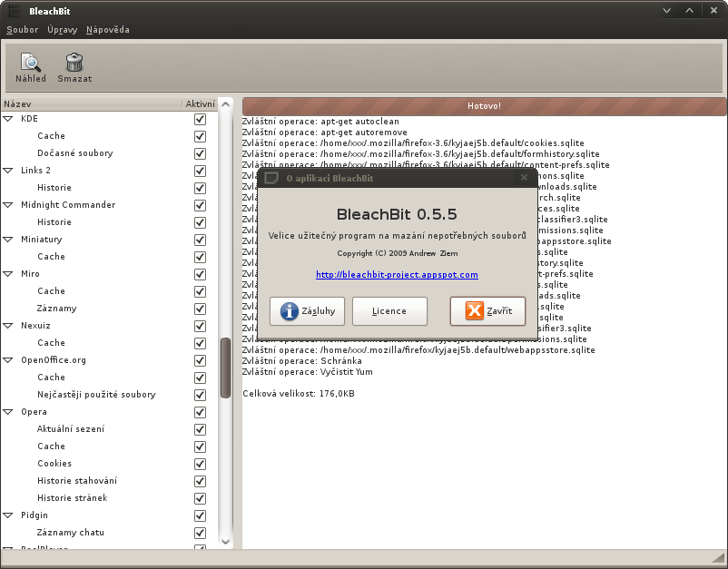Click the 'Vyčistit Yum' log line
Image resolution: width=728 pixels, height=569 pixels.
308,372
